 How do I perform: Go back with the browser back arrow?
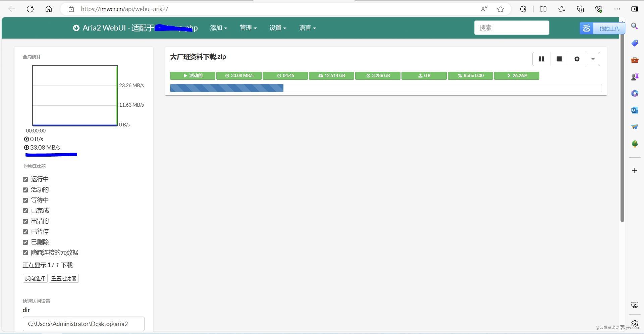12,9
